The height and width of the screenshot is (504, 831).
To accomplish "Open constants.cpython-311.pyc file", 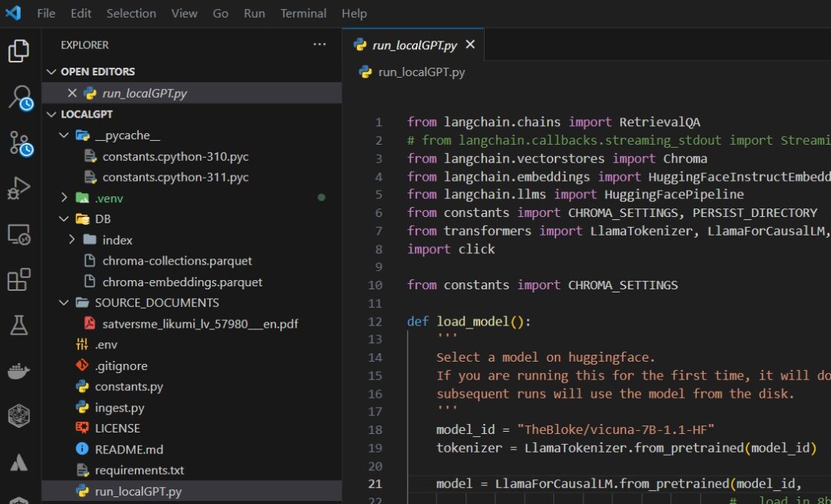I will tap(175, 177).
